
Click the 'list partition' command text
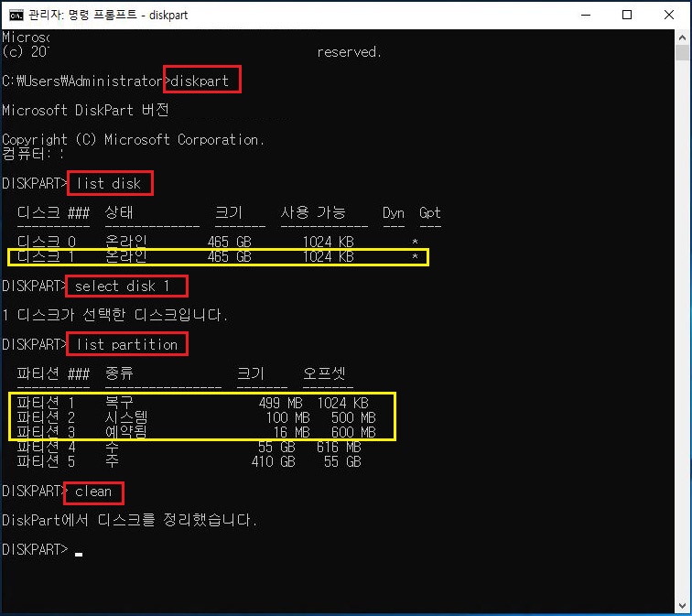coord(127,344)
